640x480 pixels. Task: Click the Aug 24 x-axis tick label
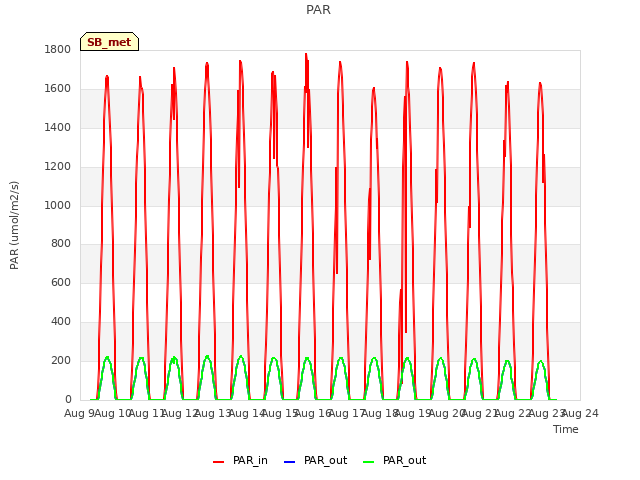click(580, 413)
